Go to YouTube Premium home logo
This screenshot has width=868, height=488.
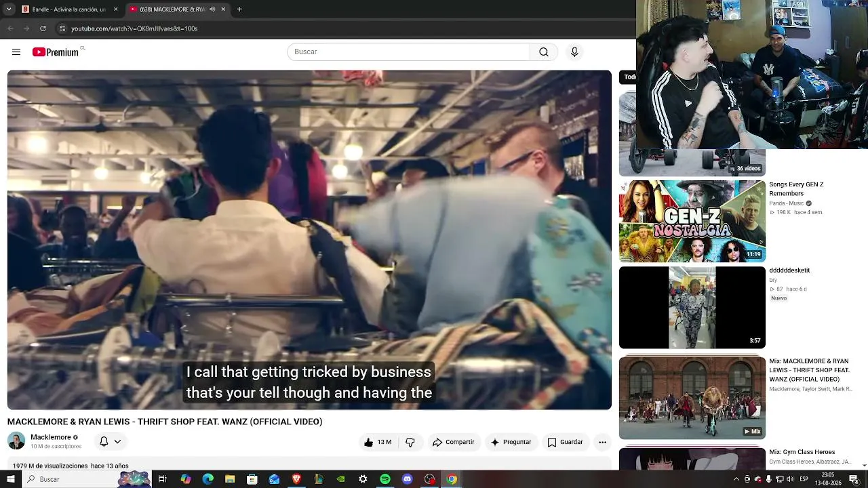point(56,52)
